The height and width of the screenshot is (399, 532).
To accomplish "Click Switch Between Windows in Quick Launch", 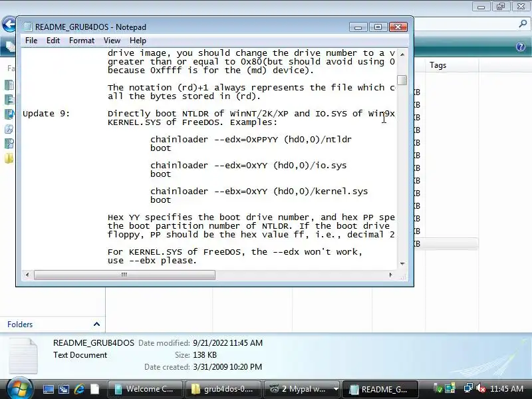I will click(64, 389).
